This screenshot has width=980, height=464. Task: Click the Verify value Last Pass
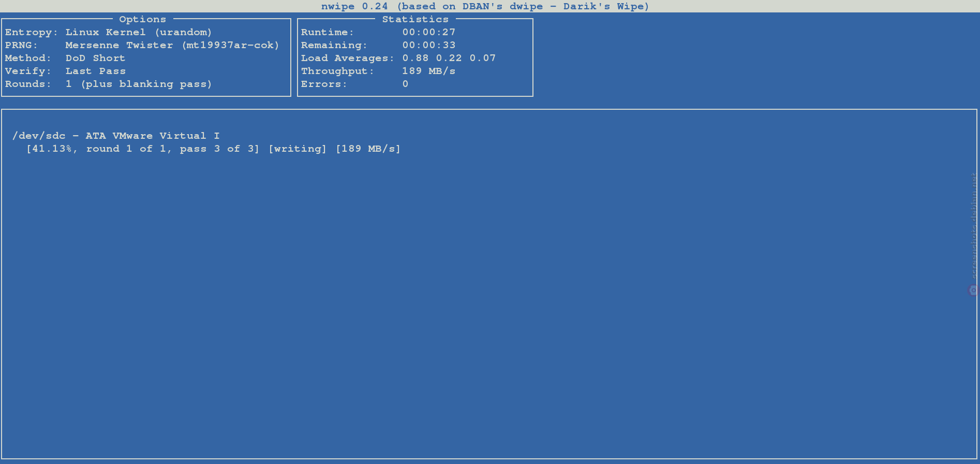coord(95,71)
